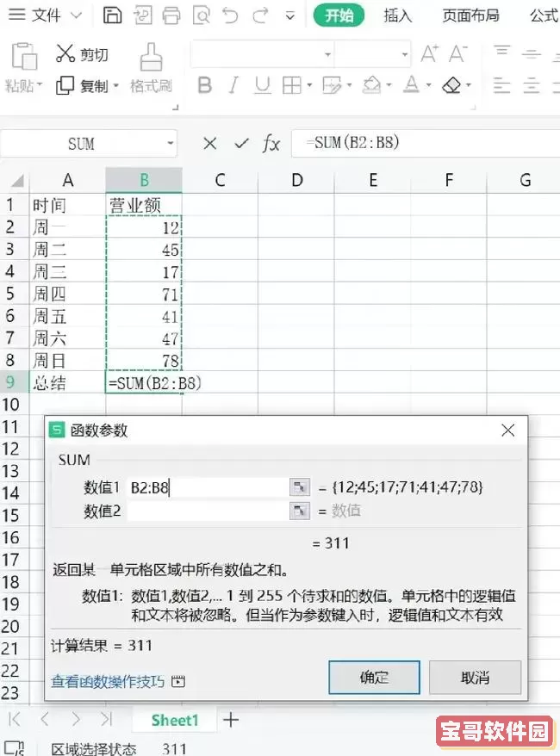Click the fx Insert Function icon
The height and width of the screenshot is (756, 560).
click(x=271, y=144)
